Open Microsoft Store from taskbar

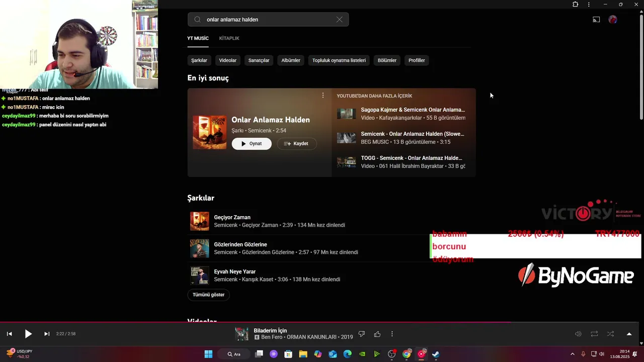pos(288,354)
